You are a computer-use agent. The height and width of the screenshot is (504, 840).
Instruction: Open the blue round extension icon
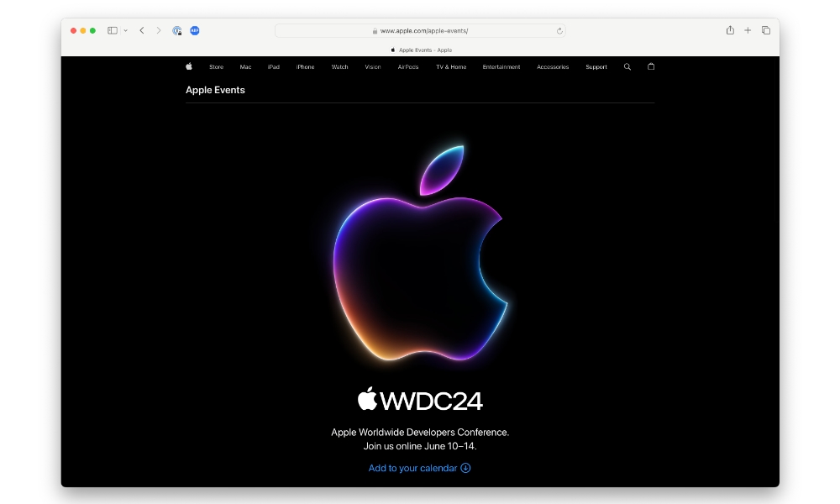(x=195, y=30)
